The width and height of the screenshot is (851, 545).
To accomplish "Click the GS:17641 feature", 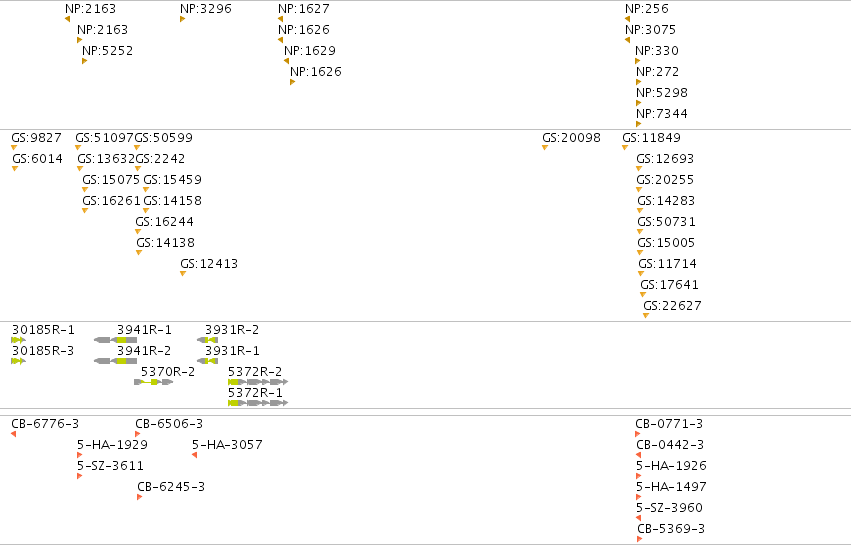I will tap(643, 295).
